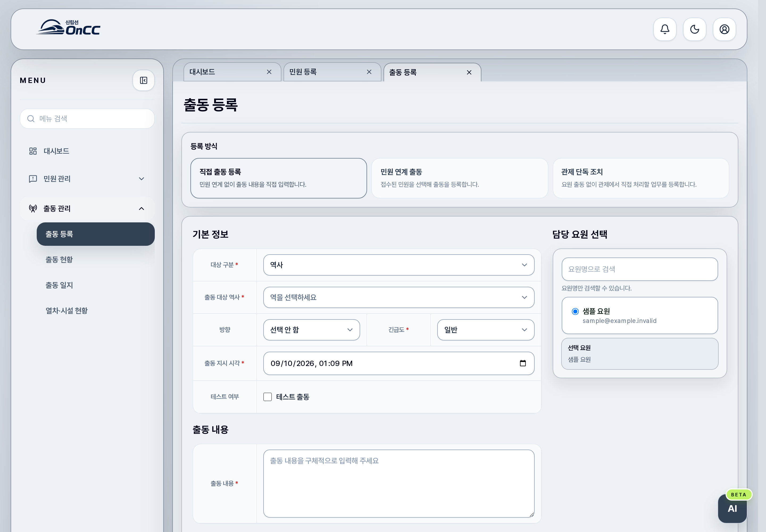The image size is (766, 532).
Task: Click the 기본 정보 section heading
Action: (x=210, y=234)
